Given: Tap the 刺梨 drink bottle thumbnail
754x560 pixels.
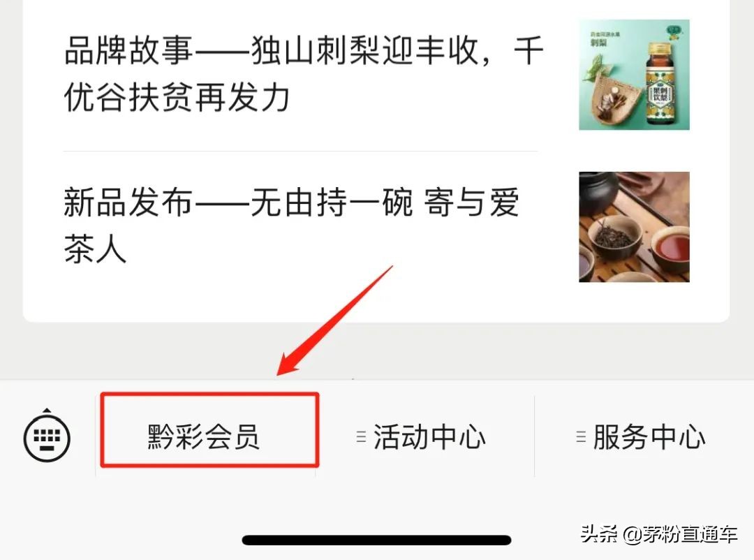Looking at the screenshot, I should coord(634,75).
